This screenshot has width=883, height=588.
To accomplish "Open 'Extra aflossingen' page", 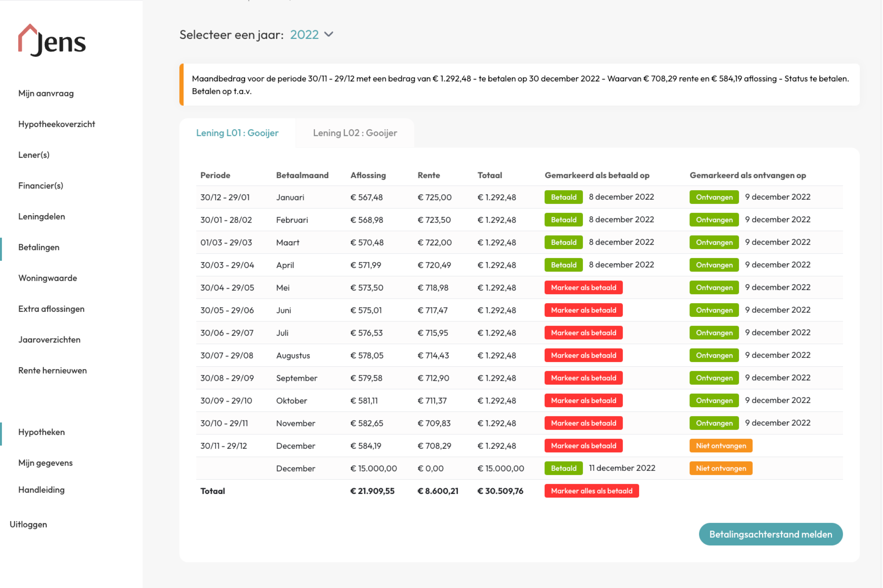I will click(x=51, y=309).
